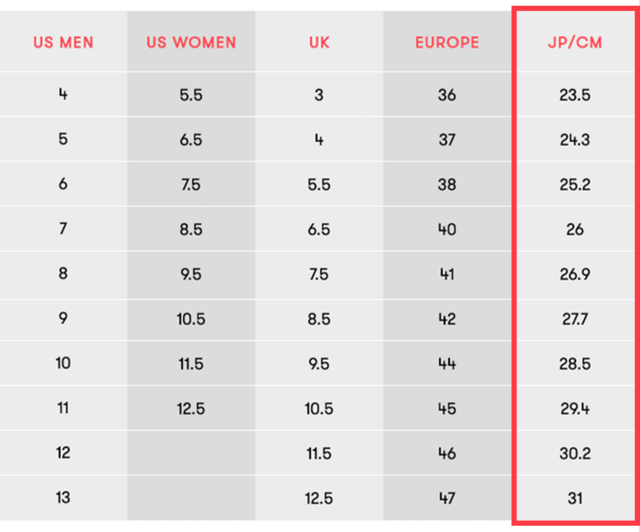Viewport: 640px width, 532px height.
Task: Click the US MEN column header
Action: [63, 43]
